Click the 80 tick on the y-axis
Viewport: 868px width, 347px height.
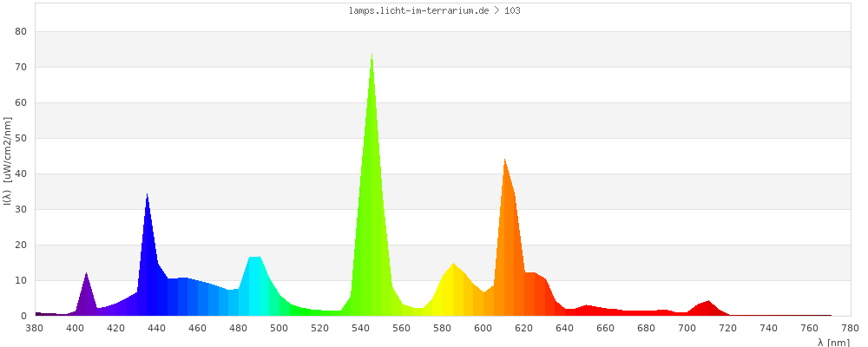[22, 31]
